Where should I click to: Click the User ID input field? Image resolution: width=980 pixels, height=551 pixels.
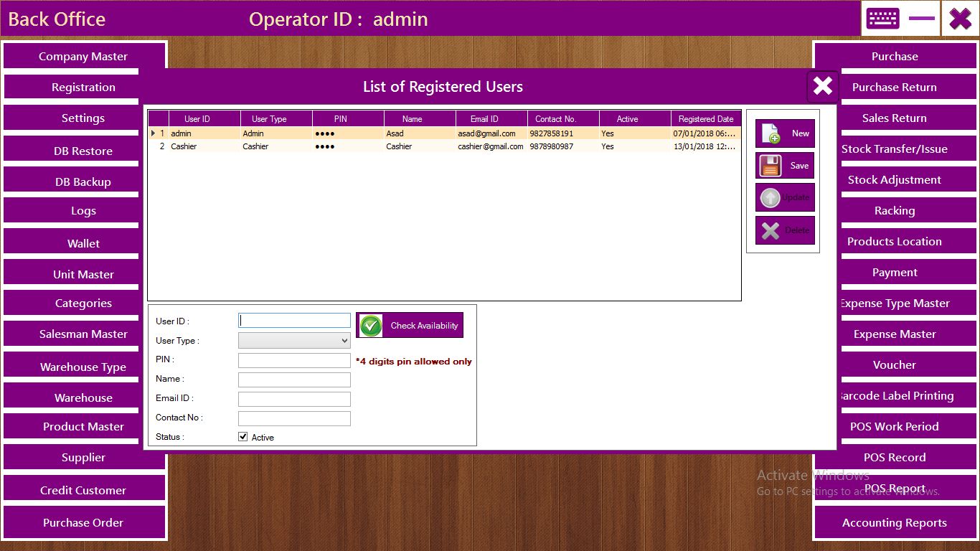coord(294,321)
